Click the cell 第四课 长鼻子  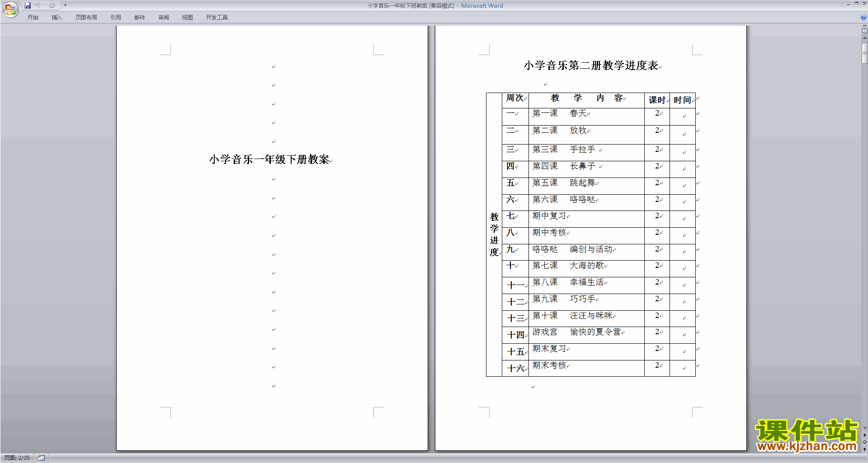click(x=587, y=169)
